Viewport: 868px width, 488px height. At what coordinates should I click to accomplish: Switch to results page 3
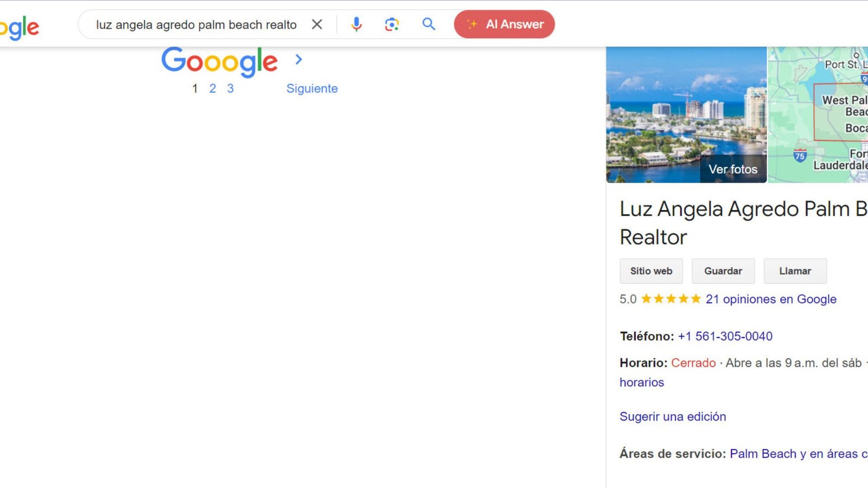pyautogui.click(x=231, y=88)
